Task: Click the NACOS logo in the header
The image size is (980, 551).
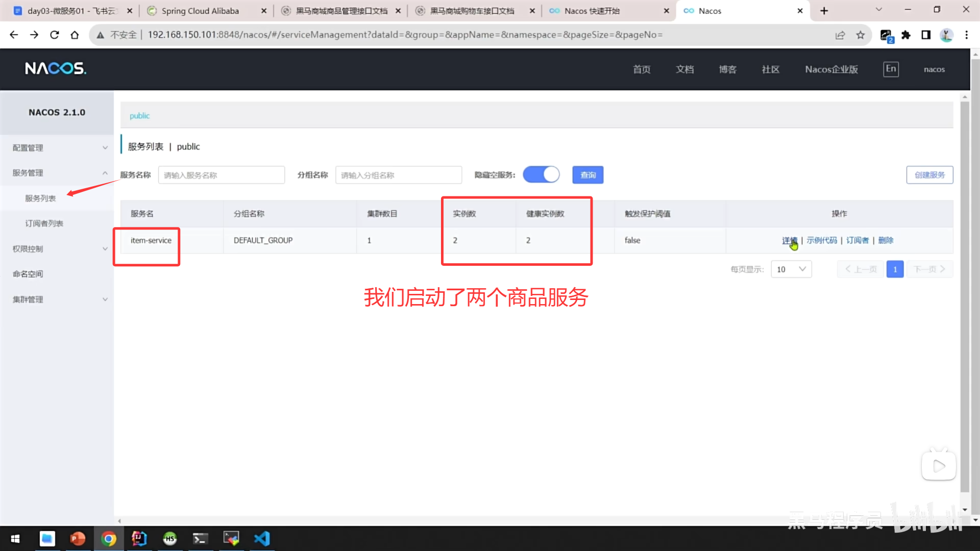Action: coord(56,68)
